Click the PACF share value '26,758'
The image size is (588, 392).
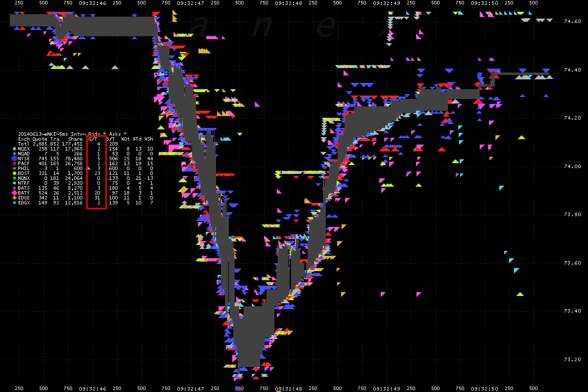click(74, 163)
